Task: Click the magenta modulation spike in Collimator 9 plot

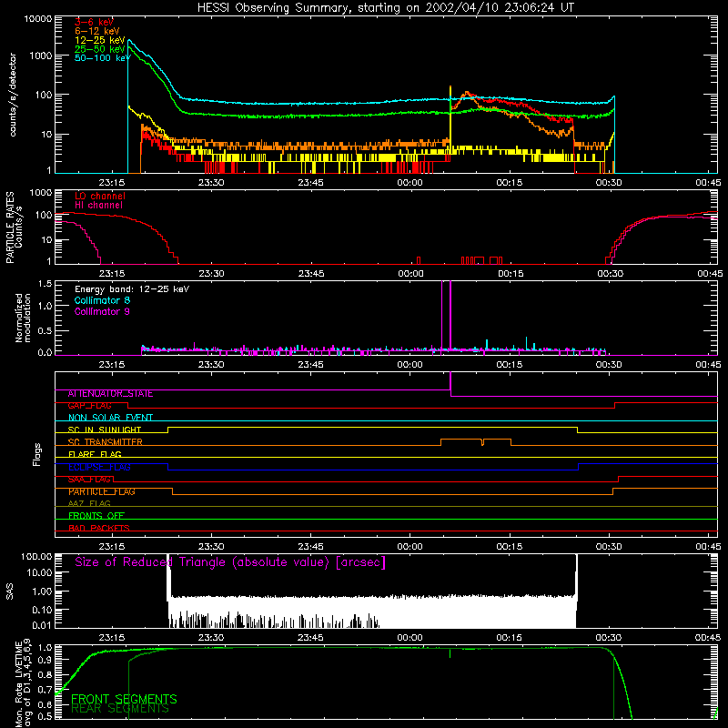Action: [450, 316]
